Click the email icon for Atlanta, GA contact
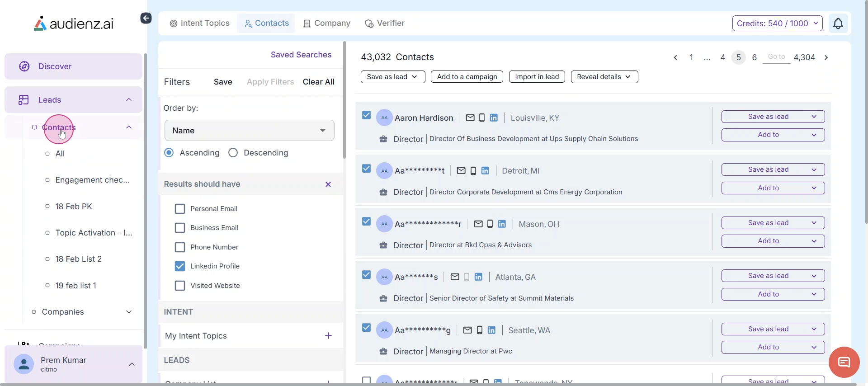 pyautogui.click(x=455, y=277)
